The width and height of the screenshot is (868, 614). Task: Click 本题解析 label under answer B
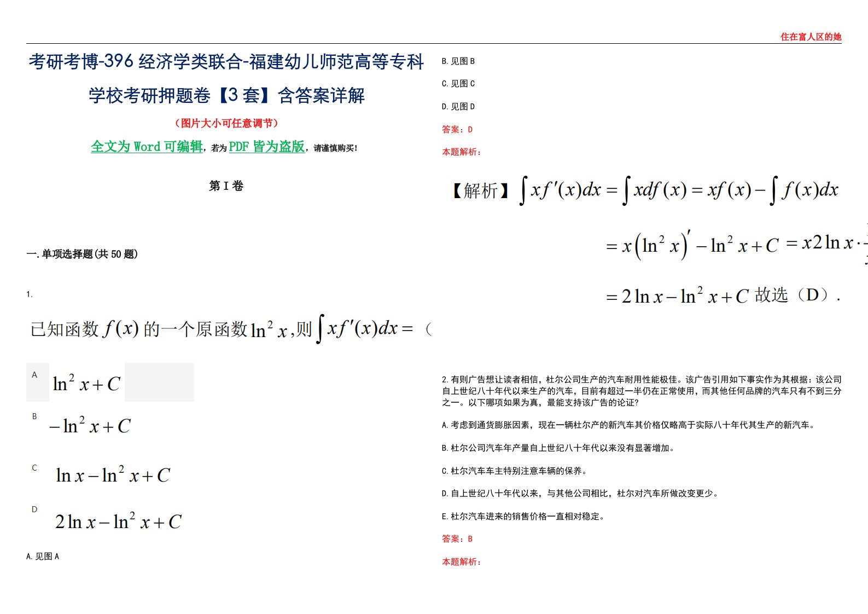(461, 561)
